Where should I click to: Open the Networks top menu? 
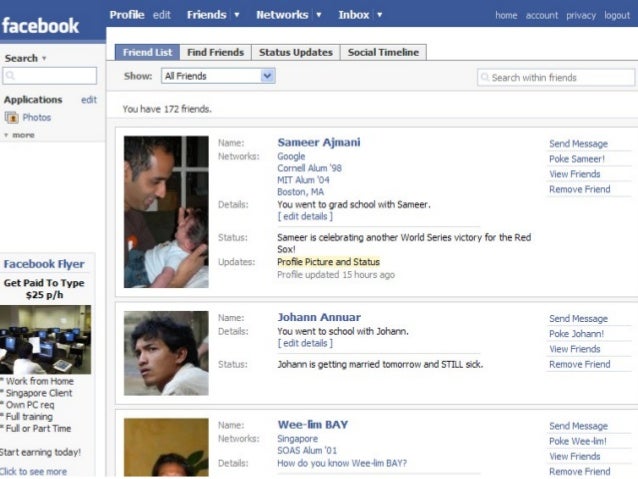coord(282,15)
